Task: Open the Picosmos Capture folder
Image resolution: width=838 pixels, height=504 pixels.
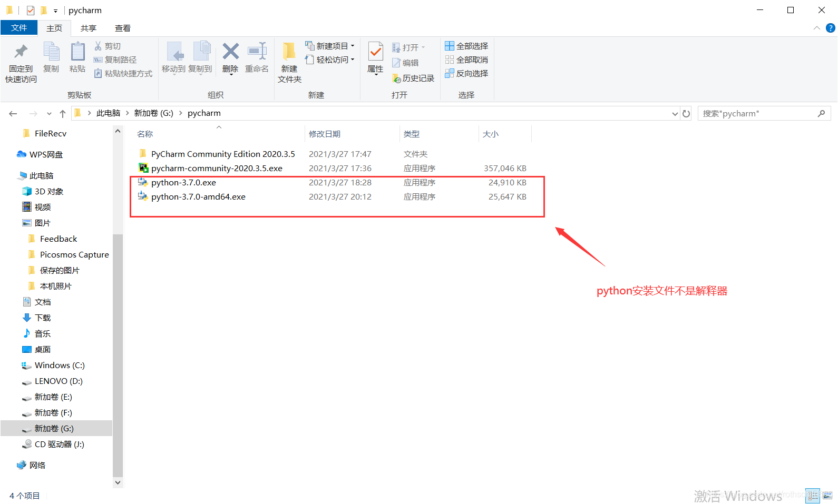Action: point(74,255)
